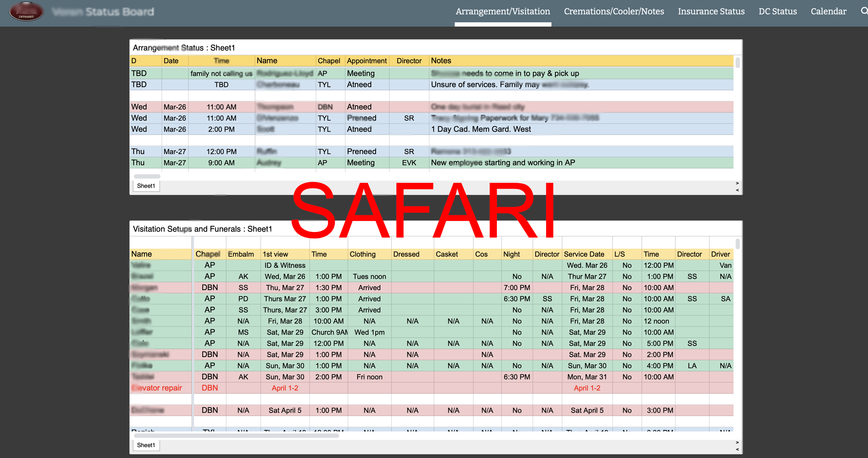The height and width of the screenshot is (458, 868).
Task: Click the Intranet logo in header
Action: tap(26, 12)
